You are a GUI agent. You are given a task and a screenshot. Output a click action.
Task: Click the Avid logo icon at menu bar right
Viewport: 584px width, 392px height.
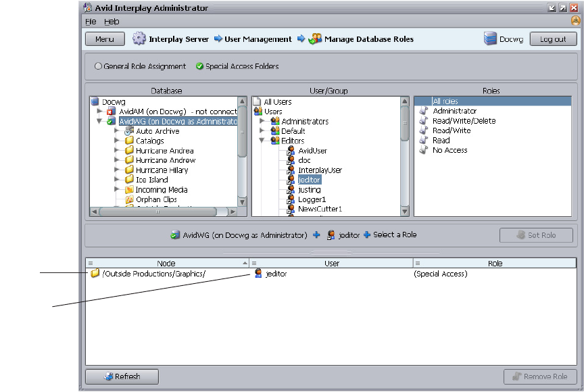click(x=575, y=21)
